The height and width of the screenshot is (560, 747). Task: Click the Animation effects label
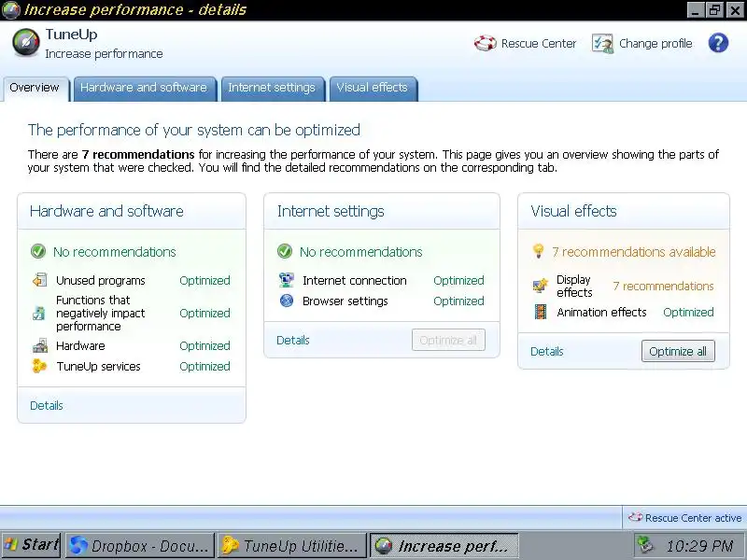tap(601, 312)
